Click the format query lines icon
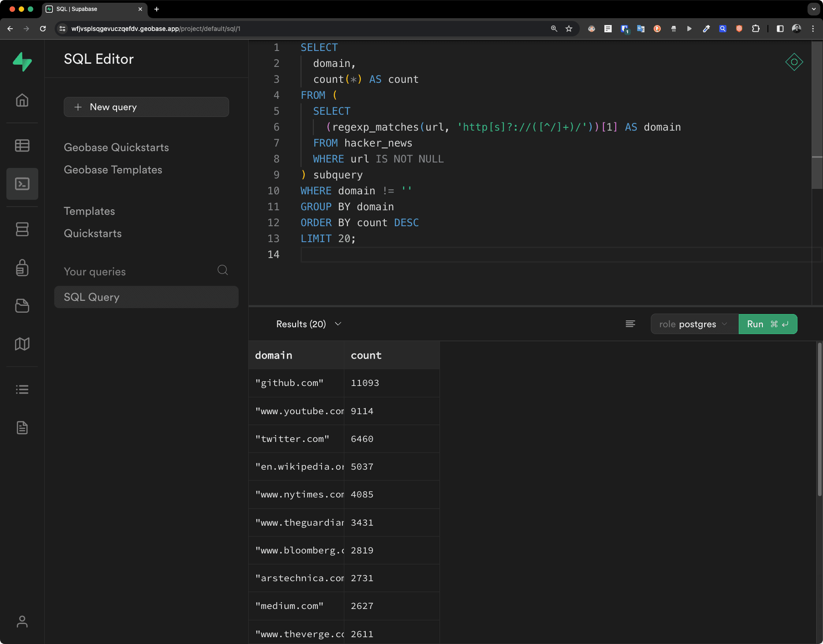Viewport: 823px width, 644px height. [x=630, y=324]
